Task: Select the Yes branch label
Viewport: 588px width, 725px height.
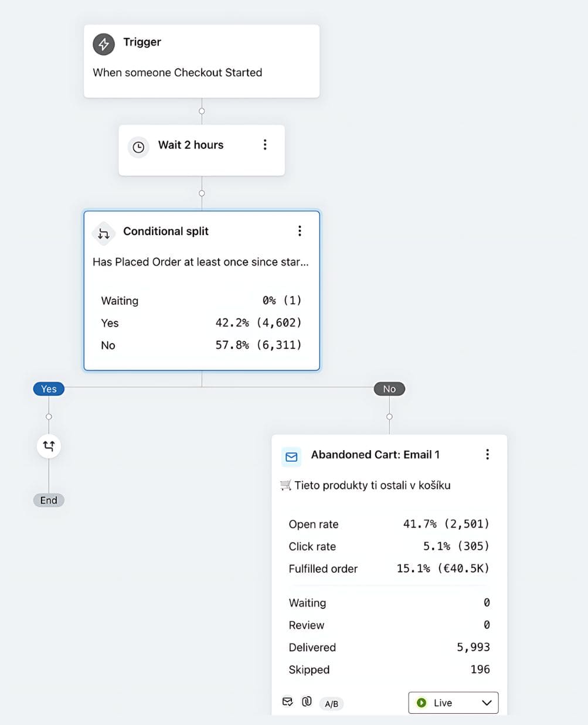Action: coord(49,389)
